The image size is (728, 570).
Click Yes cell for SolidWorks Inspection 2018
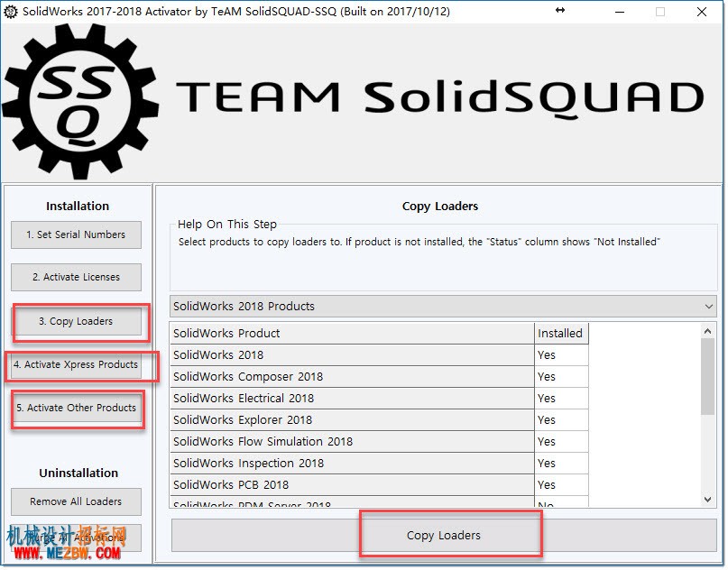tap(561, 464)
